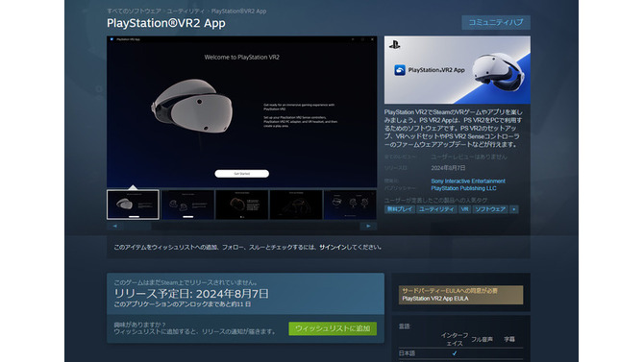Click the 日本語 interface checkmark

(455, 353)
